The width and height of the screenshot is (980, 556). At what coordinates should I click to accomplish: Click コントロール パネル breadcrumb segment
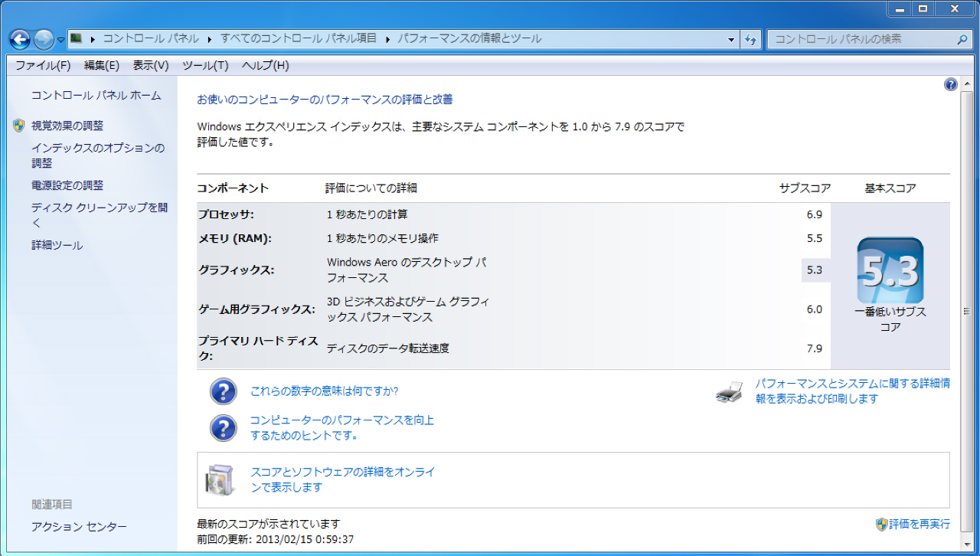click(x=151, y=38)
